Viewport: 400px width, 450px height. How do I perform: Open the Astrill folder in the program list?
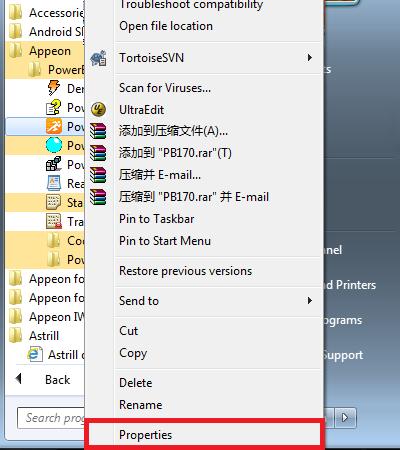click(45, 336)
